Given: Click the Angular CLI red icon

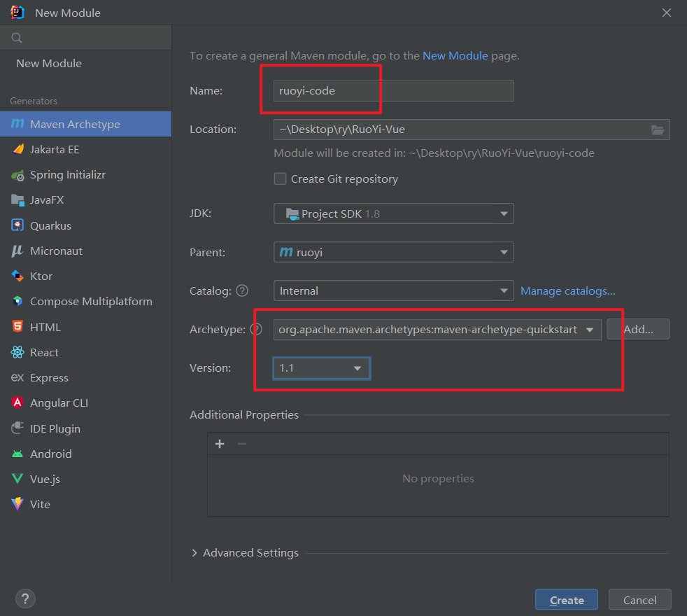Looking at the screenshot, I should 17,402.
